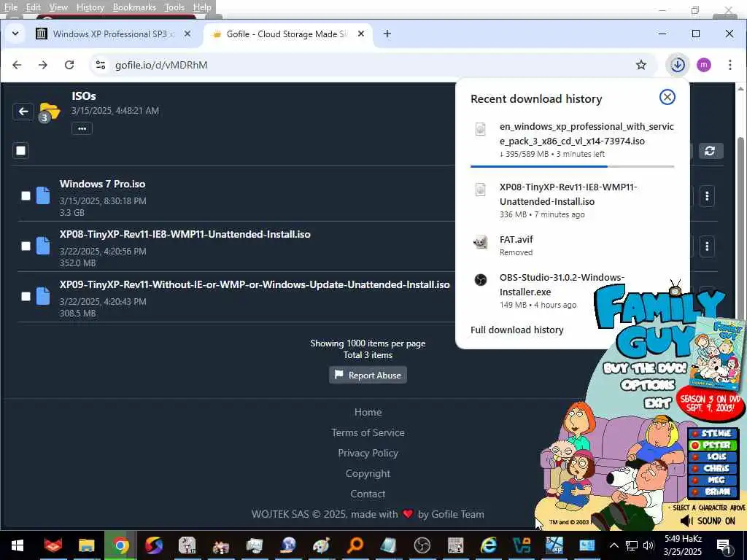Click OPTIONS in Family Guy widget
This screenshot has height=560, width=747.
pyautogui.click(x=648, y=385)
